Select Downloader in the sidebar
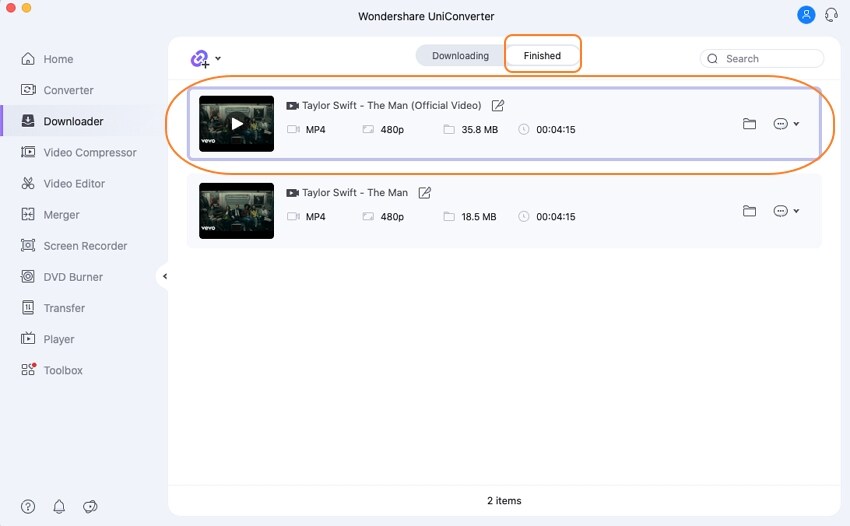The width and height of the screenshot is (850, 526). tap(62, 121)
